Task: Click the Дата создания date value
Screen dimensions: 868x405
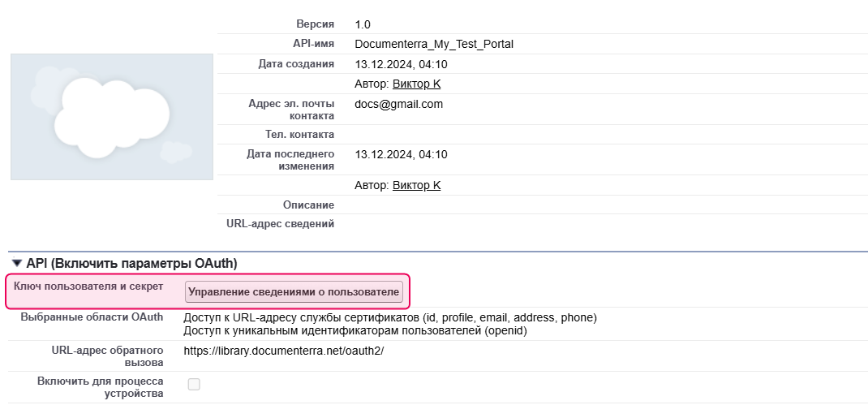Action: (401, 65)
